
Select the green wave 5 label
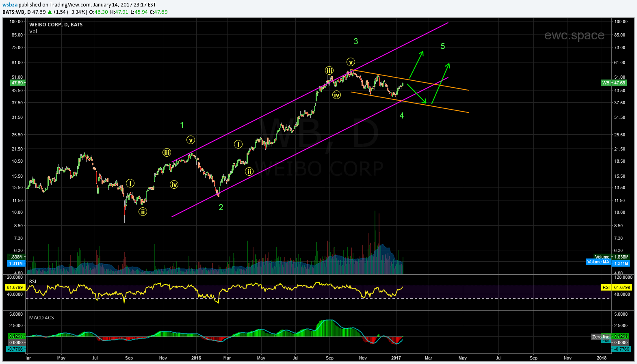click(443, 46)
